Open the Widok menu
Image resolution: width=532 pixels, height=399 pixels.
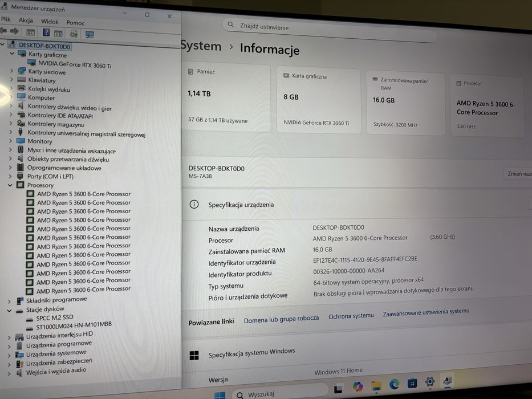point(50,22)
